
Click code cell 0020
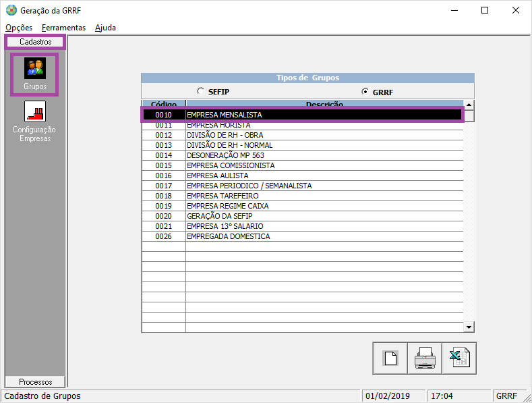(164, 216)
